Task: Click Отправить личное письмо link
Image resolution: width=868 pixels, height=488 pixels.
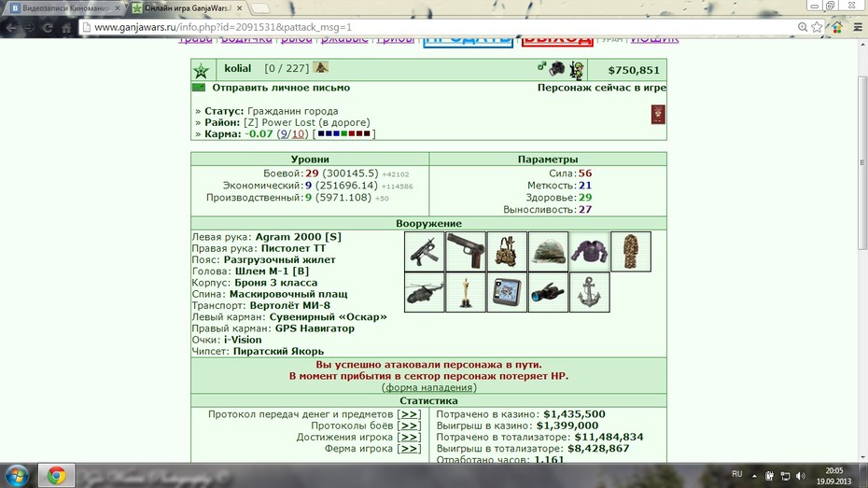Action: click(x=281, y=88)
